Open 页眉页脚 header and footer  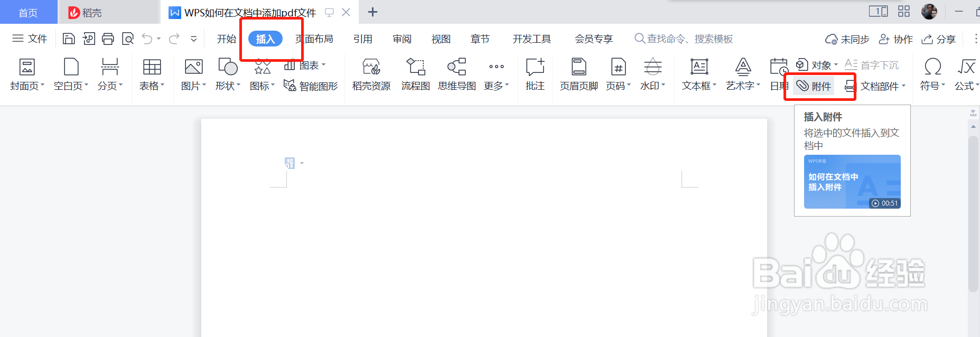(579, 74)
